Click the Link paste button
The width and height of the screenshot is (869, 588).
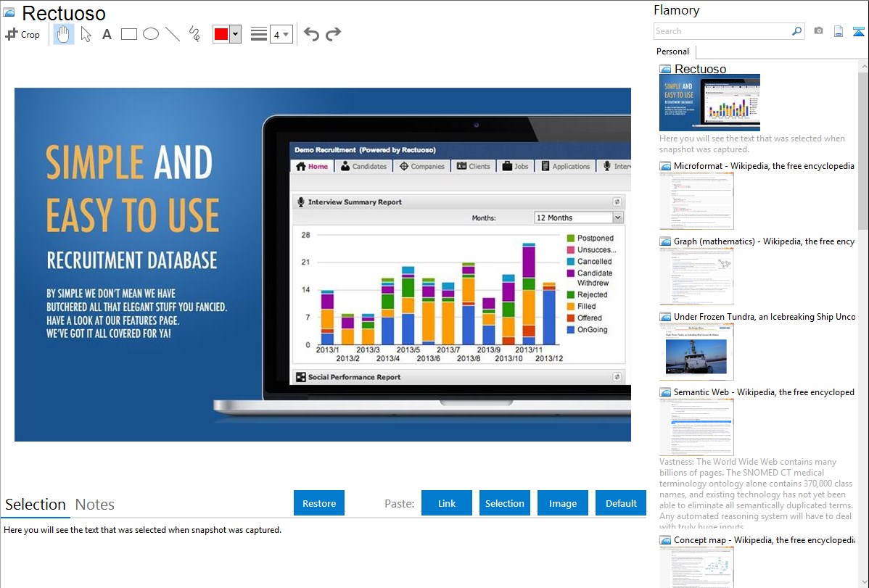click(x=447, y=502)
